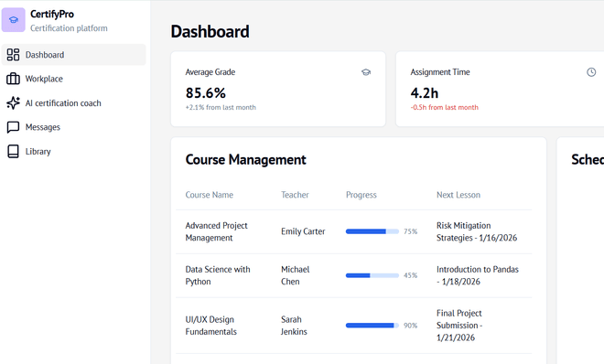Click the clock icon on Assignment Time card
Image resolution: width=604 pixels, height=364 pixels.
(x=591, y=72)
